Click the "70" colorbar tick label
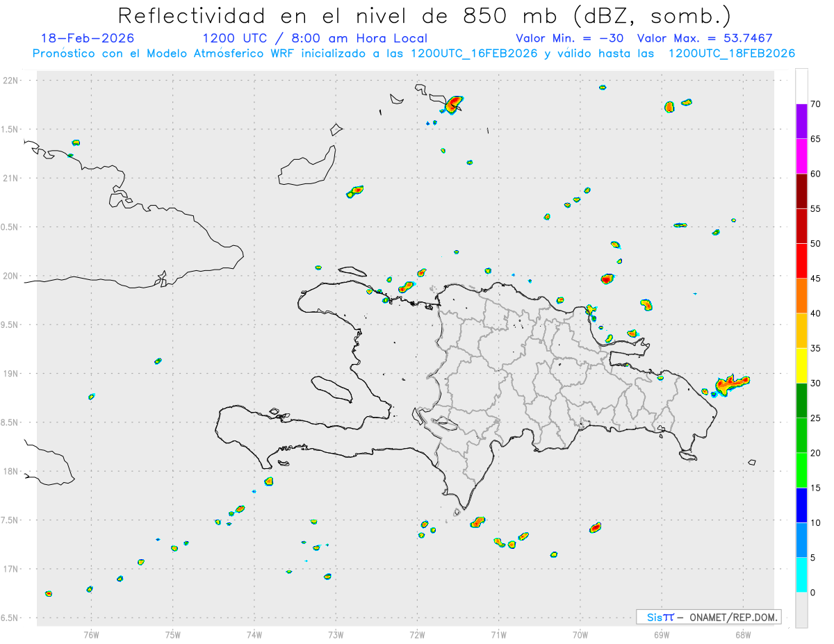The width and height of the screenshot is (834, 644). tap(815, 104)
